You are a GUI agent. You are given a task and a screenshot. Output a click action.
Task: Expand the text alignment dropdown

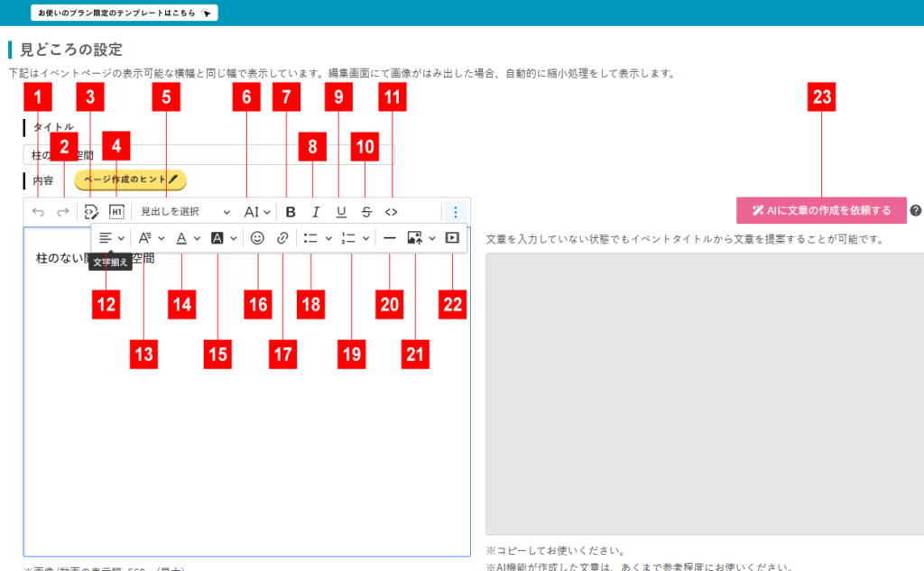point(111,239)
